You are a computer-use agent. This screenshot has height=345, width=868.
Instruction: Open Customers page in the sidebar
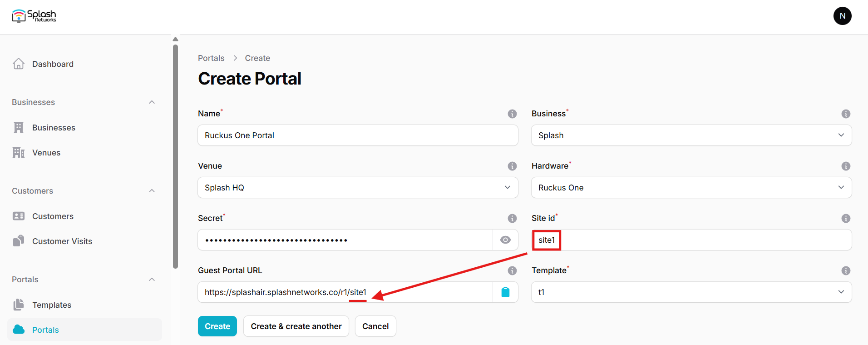pyautogui.click(x=84, y=216)
